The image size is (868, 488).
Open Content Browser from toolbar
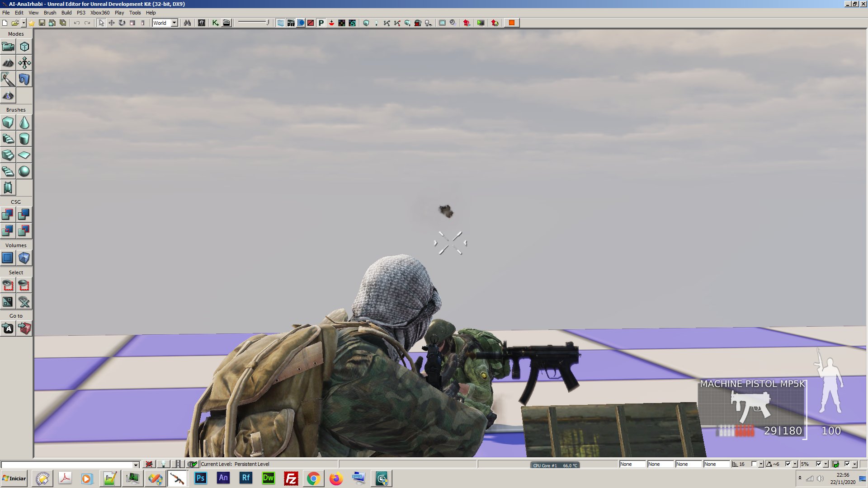pos(202,23)
